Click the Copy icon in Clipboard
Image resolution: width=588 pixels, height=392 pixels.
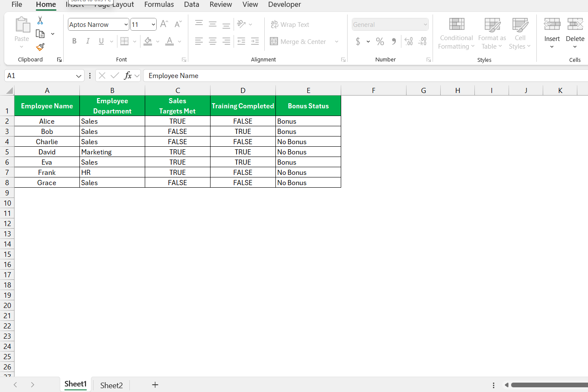click(40, 34)
